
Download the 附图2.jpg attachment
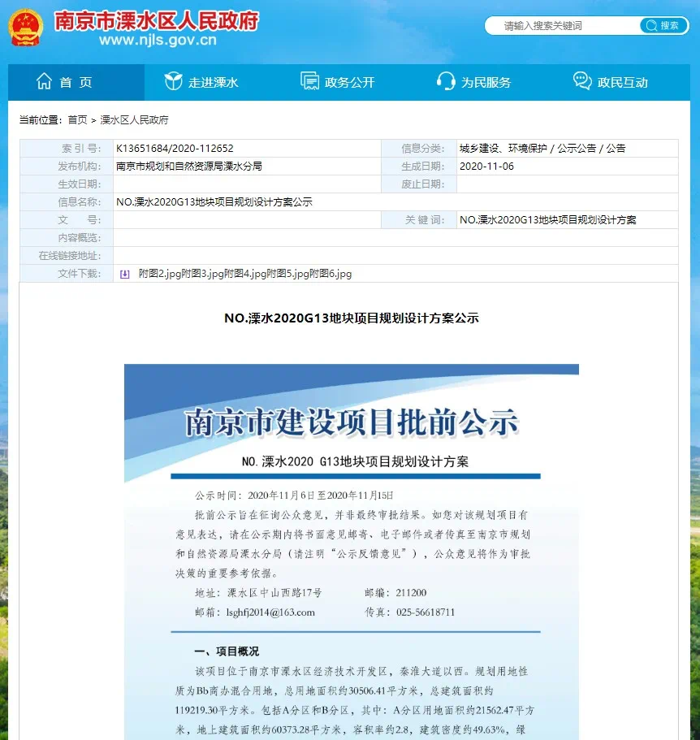coord(159,275)
